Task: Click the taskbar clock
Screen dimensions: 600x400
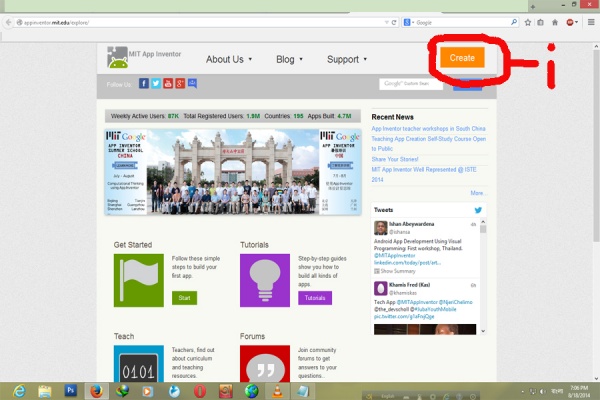Action: coord(579,391)
